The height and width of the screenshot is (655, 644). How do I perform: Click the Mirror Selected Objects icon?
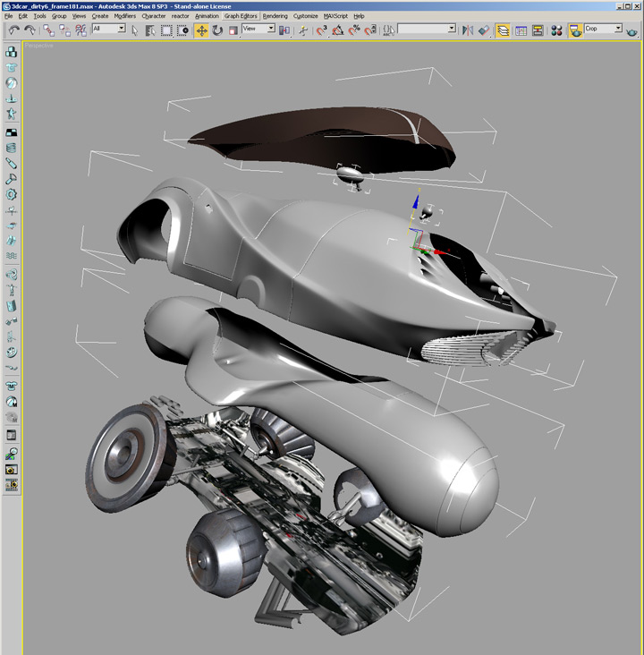click(467, 30)
